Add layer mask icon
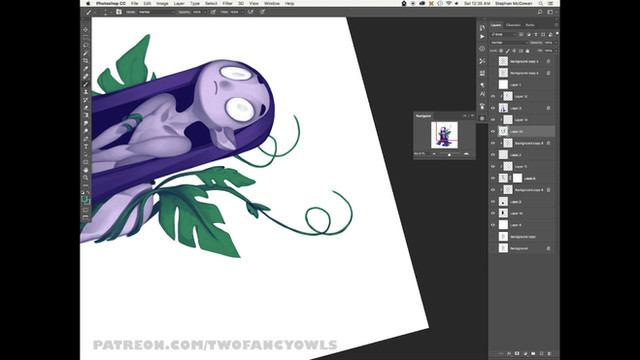 [x=517, y=353]
